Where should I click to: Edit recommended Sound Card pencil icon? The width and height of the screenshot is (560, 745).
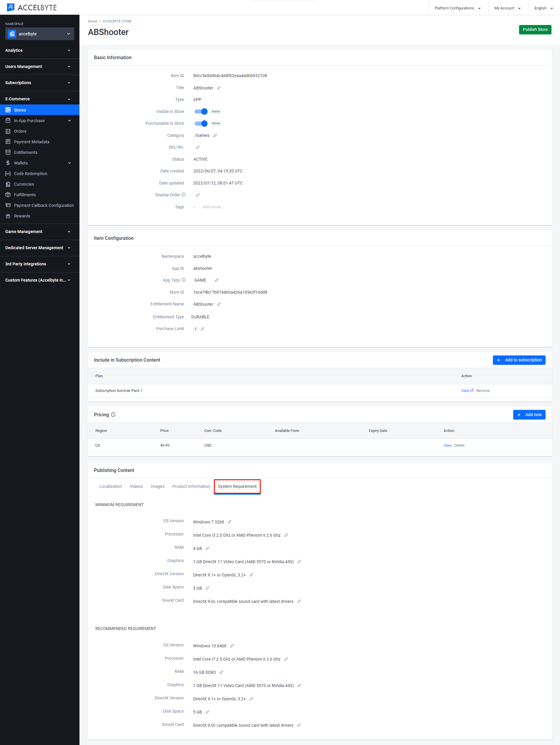click(299, 725)
